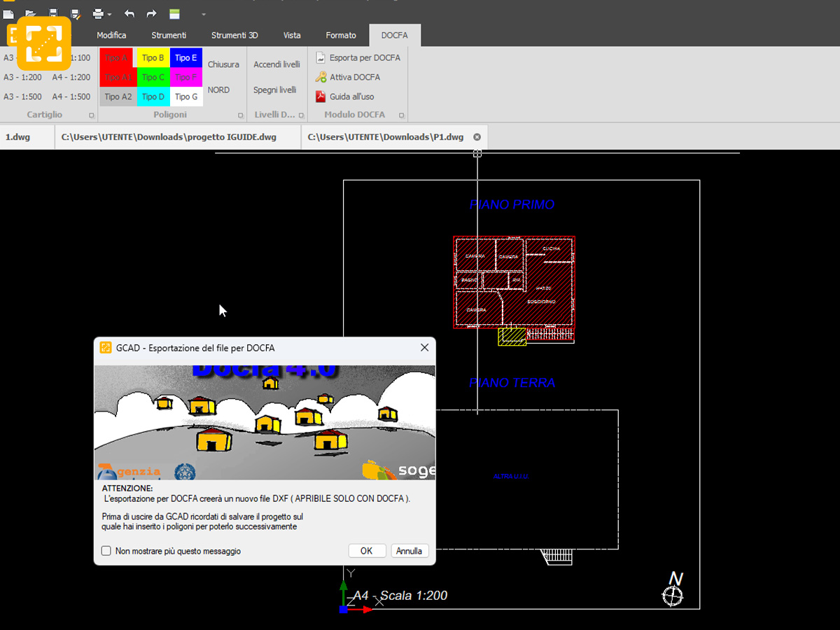
Task: Click the Print icon
Action: [98, 13]
